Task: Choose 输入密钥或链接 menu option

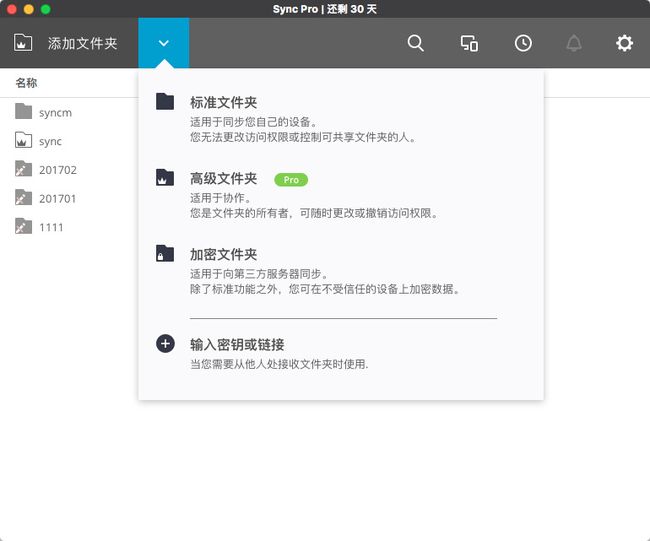Action: pyautogui.click(x=237, y=344)
